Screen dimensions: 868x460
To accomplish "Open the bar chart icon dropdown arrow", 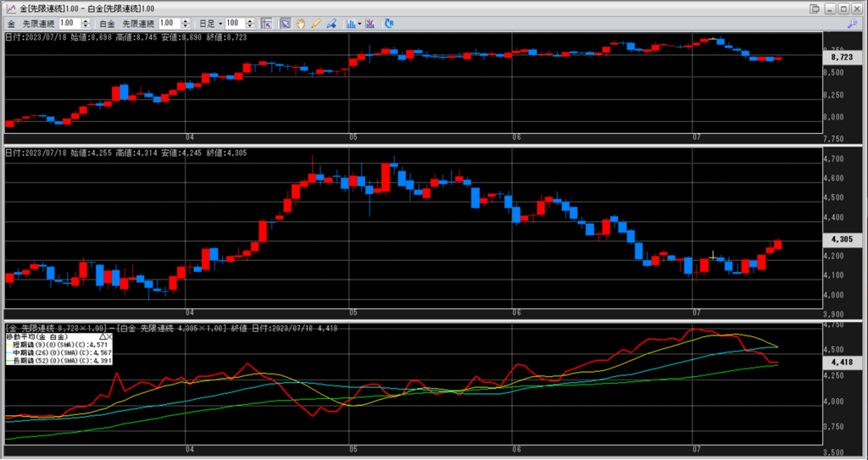I will [360, 24].
